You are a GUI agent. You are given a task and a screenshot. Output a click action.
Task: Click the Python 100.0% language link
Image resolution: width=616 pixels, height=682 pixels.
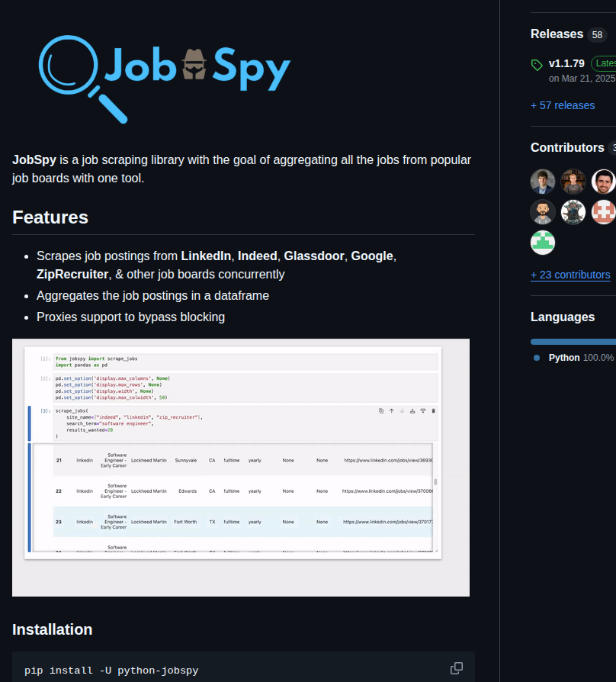point(581,358)
